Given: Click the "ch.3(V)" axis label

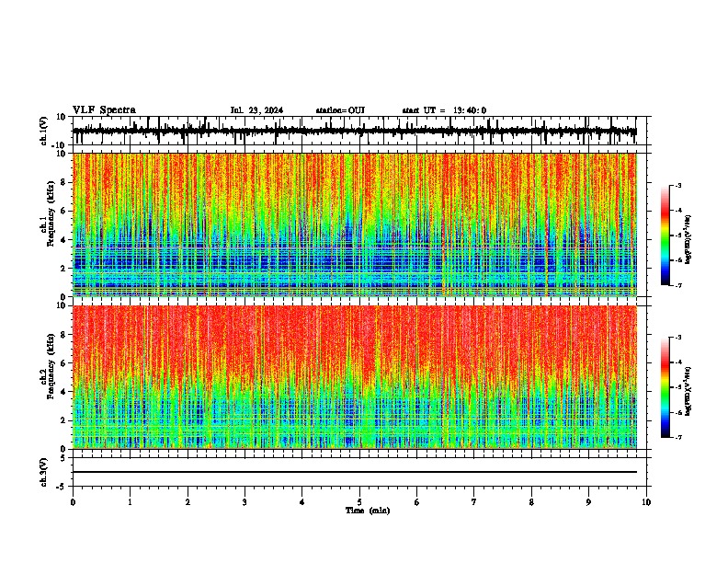Looking at the screenshot, I should pos(44,472).
